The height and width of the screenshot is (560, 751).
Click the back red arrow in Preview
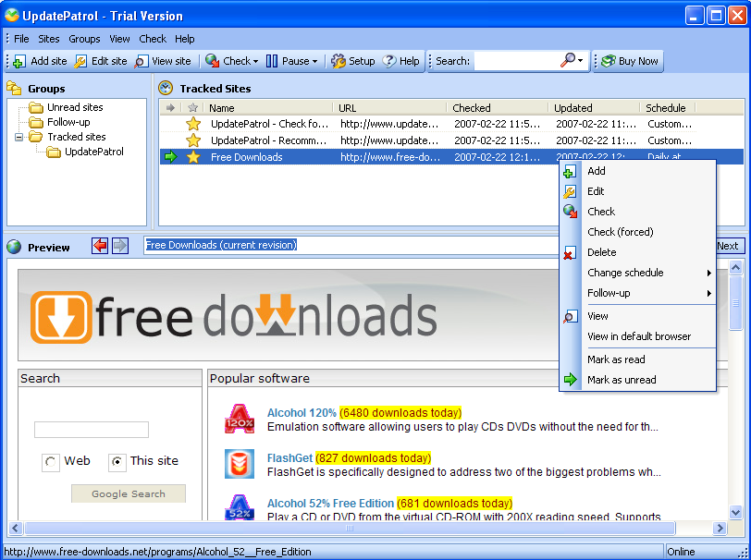tap(100, 246)
